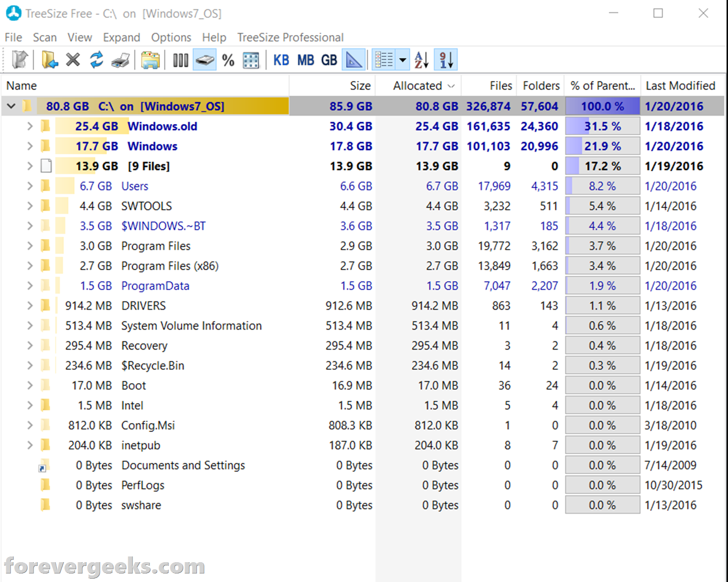
Task: Open in Windows Explorer icon
Action: click(150, 60)
